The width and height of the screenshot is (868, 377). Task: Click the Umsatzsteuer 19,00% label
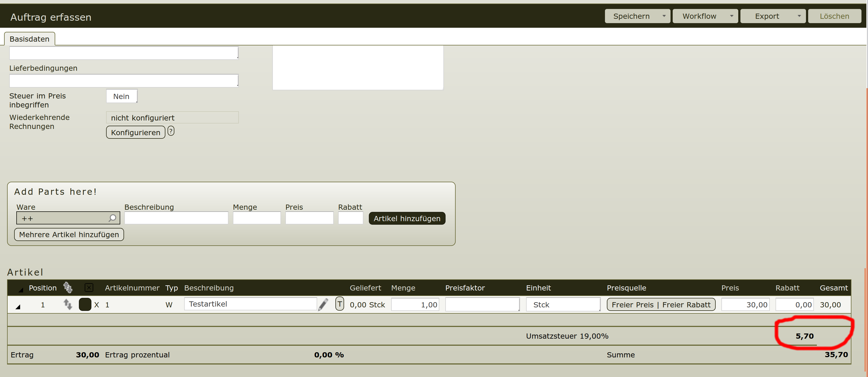coord(567,336)
